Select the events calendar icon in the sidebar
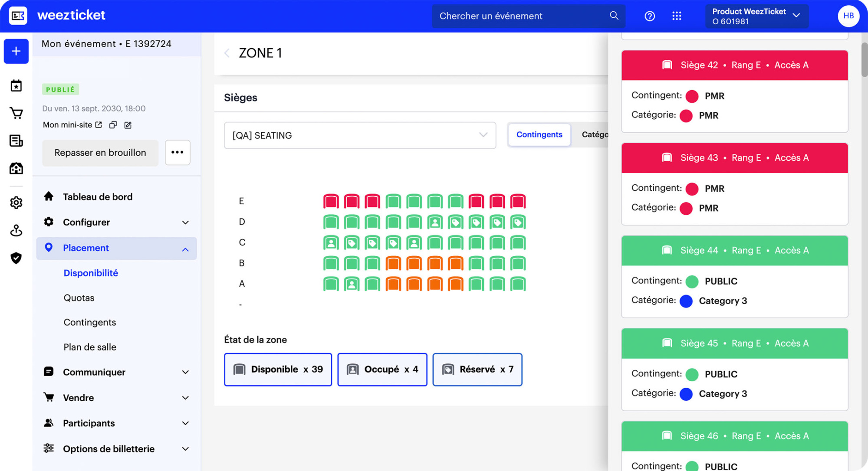 click(16, 85)
